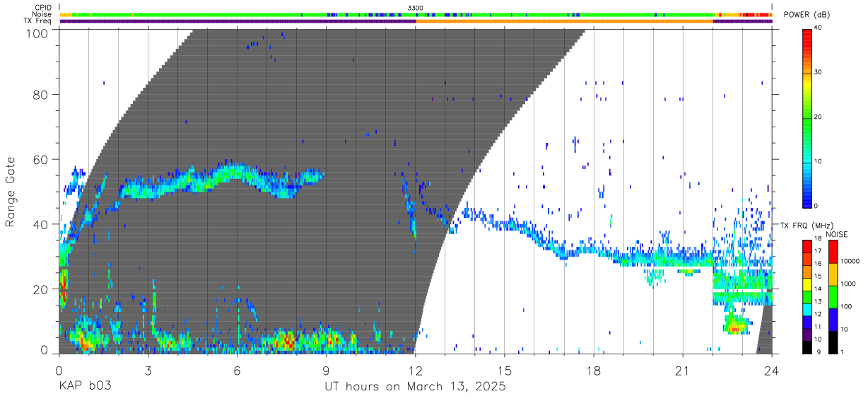Click the x-axis tick label 12

(x=415, y=371)
